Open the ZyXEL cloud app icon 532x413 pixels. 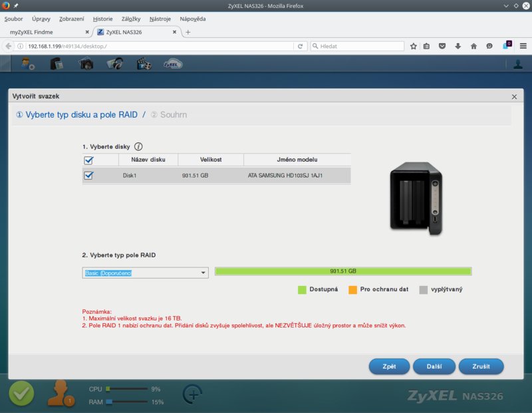(173, 64)
